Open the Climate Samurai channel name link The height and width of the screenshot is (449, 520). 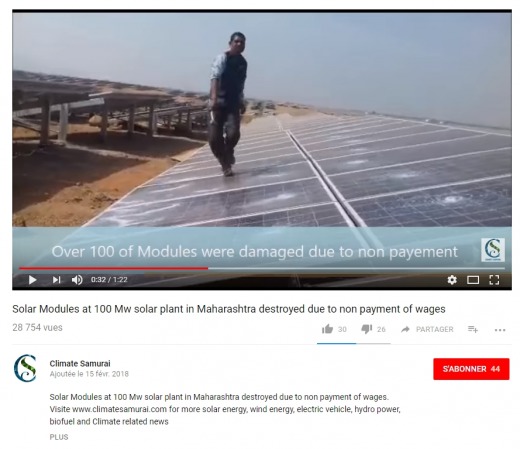click(x=80, y=363)
